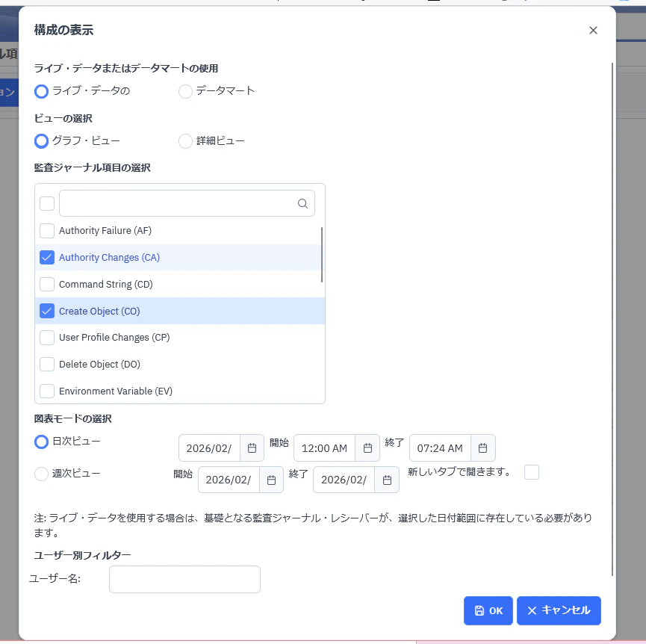Check Environment Variable (EV) checkbox

(47, 391)
